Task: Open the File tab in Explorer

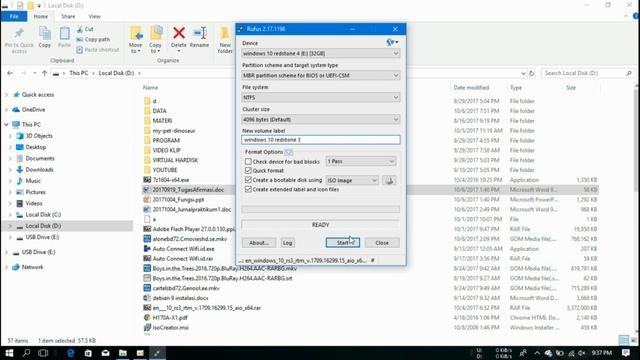Action: 14,16
